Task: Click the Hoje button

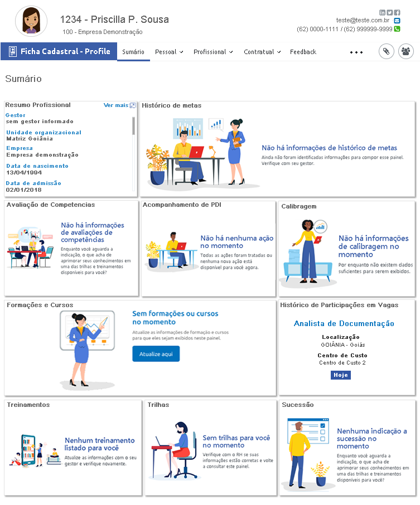Action: [x=340, y=375]
